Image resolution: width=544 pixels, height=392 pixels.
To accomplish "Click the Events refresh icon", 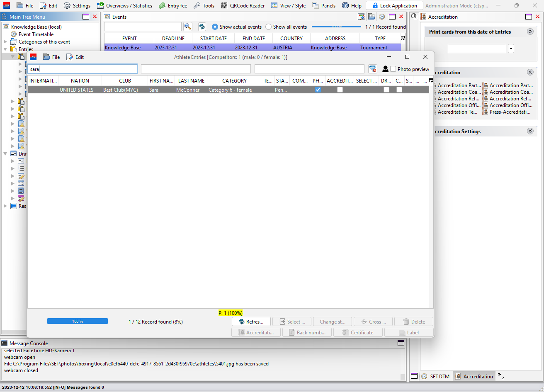I will tap(202, 27).
